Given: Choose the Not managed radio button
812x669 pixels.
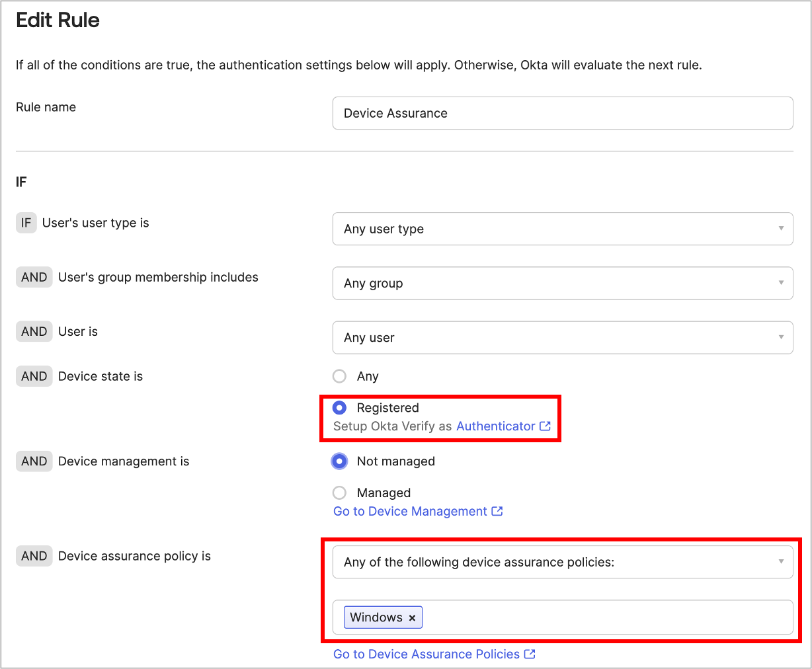Looking at the screenshot, I should [339, 461].
